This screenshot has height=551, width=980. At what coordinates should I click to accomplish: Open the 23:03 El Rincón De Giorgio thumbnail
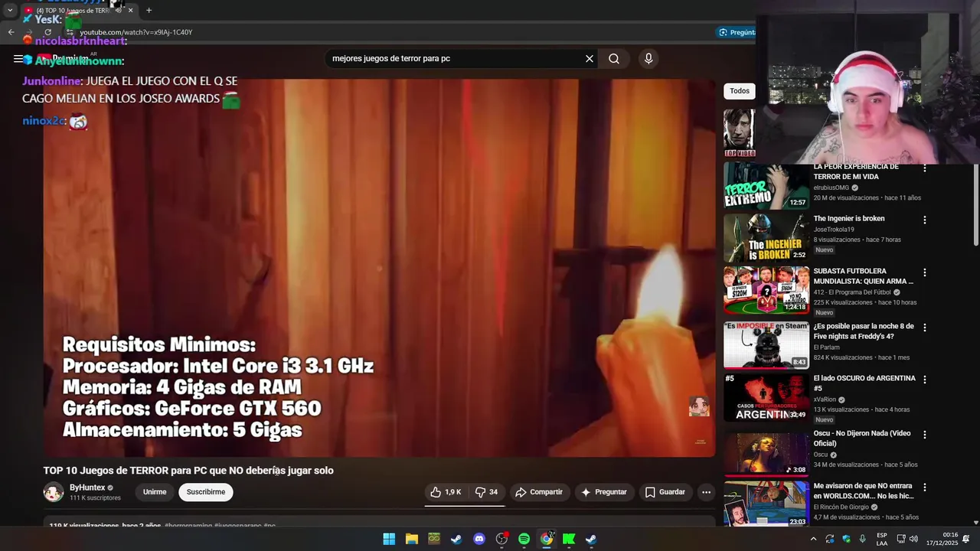click(x=766, y=504)
